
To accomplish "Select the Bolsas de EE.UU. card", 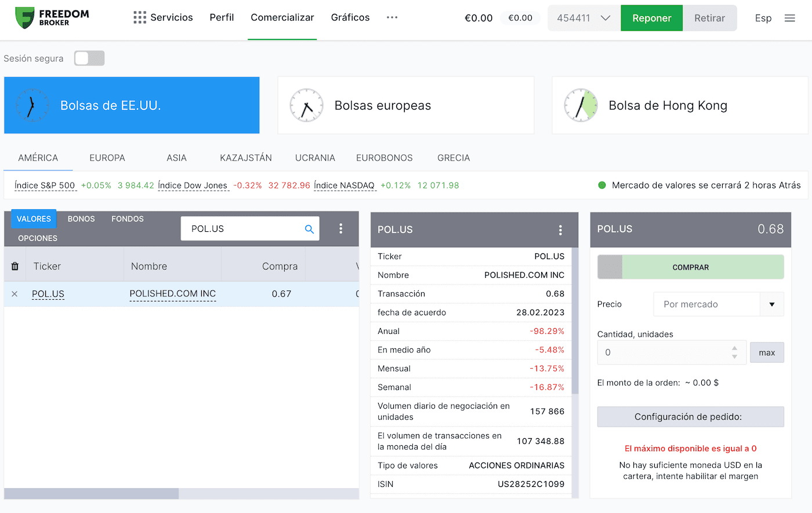I will (132, 105).
